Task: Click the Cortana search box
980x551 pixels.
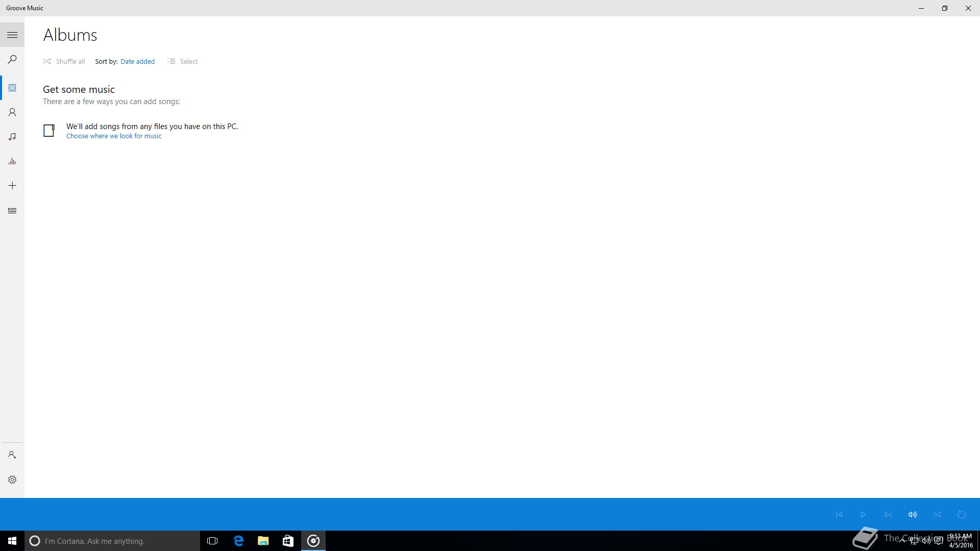Action: tap(112, 541)
